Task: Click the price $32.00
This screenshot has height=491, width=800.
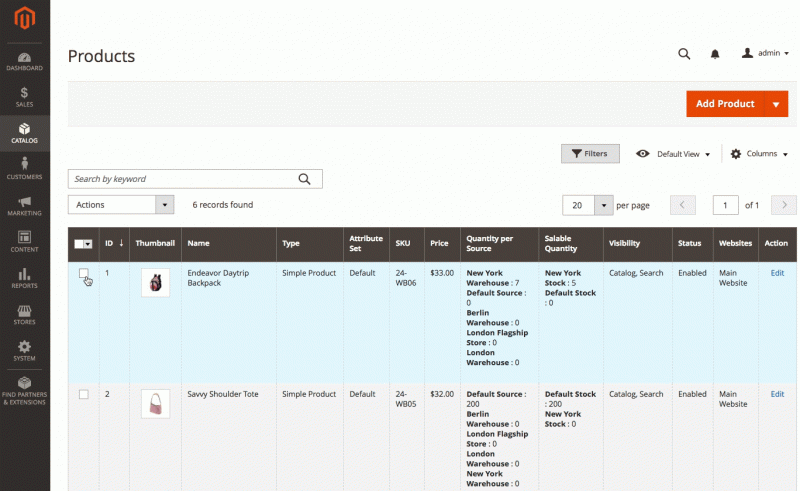Action: [442, 394]
